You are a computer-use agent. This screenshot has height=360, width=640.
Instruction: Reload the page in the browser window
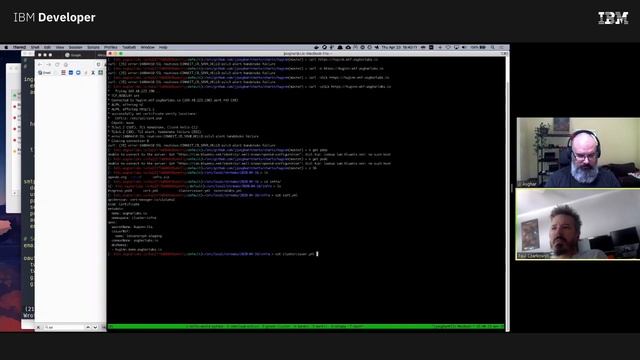click(x=57, y=64)
